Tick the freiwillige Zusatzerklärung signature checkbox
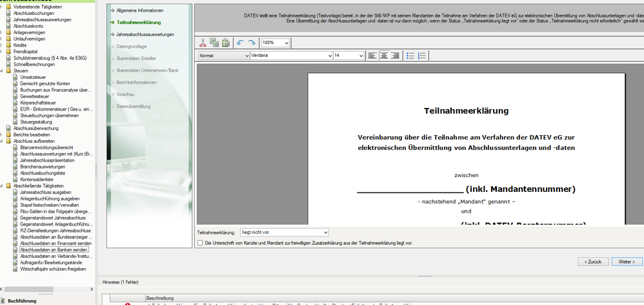The image size is (644, 305). pos(200,243)
